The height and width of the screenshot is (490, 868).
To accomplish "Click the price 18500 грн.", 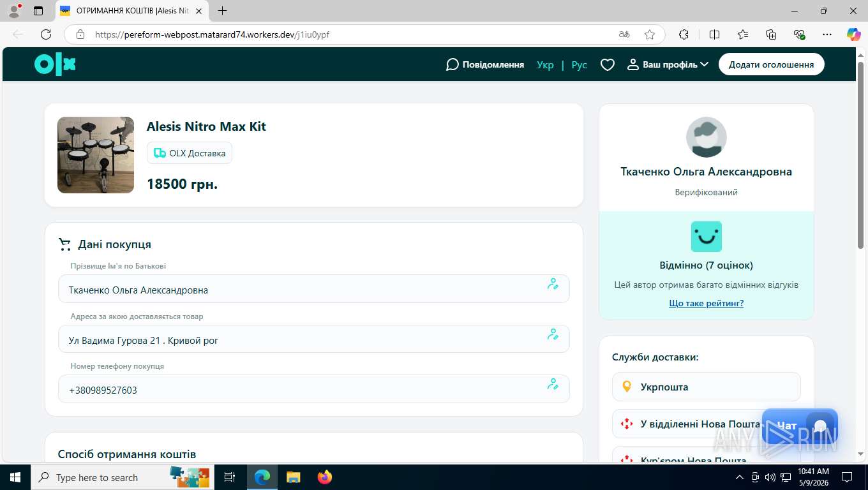I will click(x=182, y=184).
